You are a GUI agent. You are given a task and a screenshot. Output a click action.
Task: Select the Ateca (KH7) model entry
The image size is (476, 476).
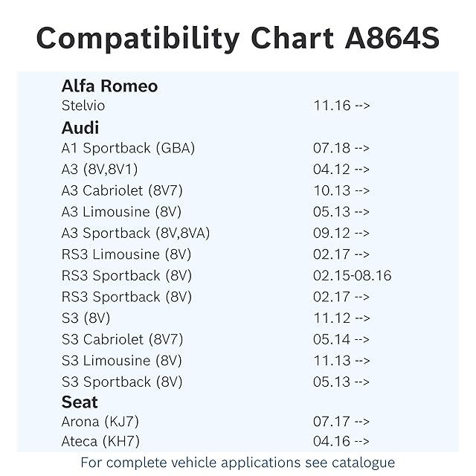click(x=100, y=441)
